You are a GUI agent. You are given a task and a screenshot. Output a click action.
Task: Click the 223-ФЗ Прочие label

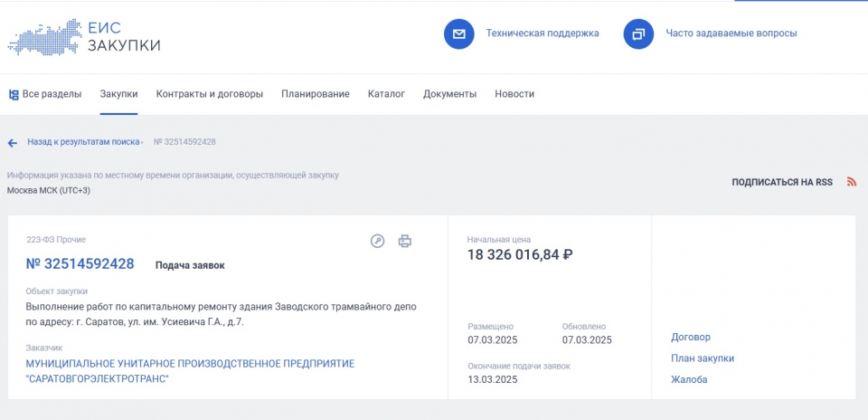(x=56, y=240)
